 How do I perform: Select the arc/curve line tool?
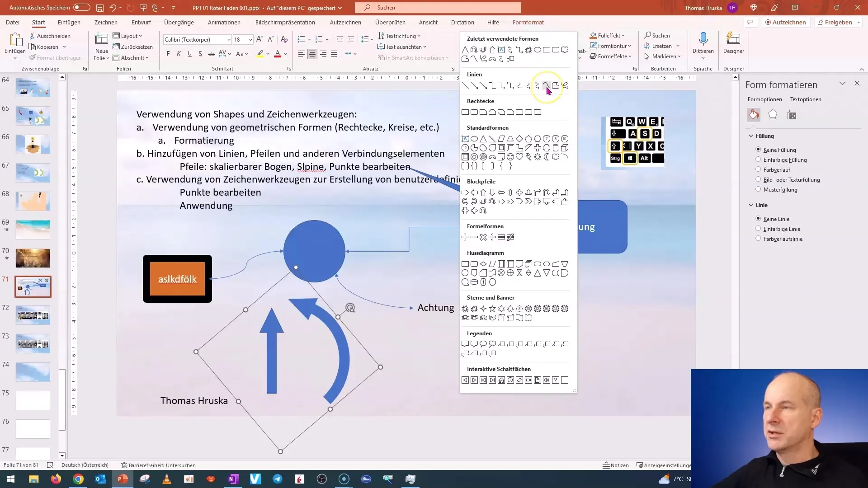pos(547,85)
